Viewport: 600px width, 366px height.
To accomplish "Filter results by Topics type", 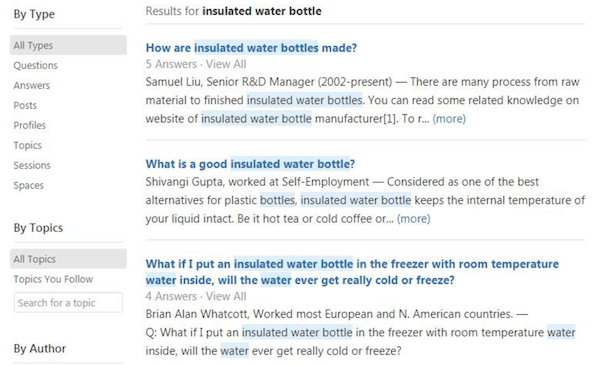I will coord(28,145).
